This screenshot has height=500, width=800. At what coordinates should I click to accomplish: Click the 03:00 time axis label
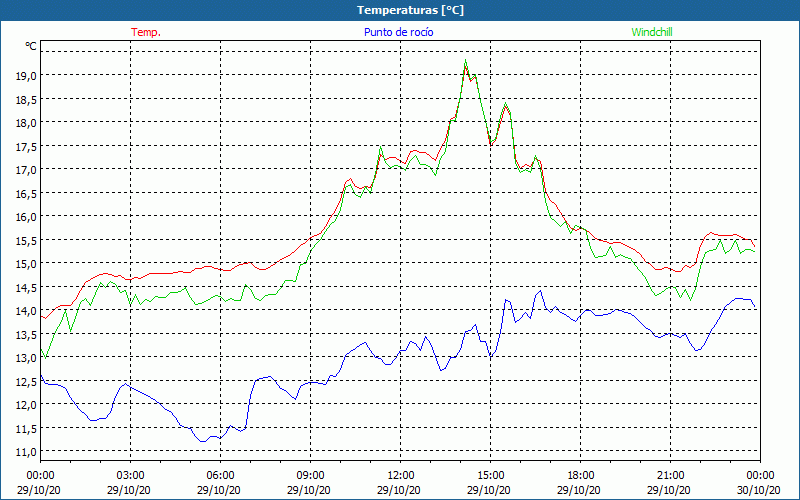130,475
